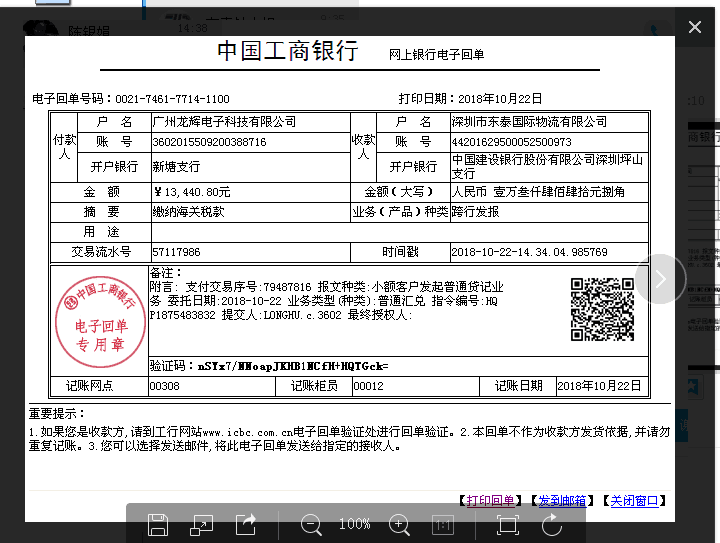Select summary text 缴纳海关税款

click(188, 212)
